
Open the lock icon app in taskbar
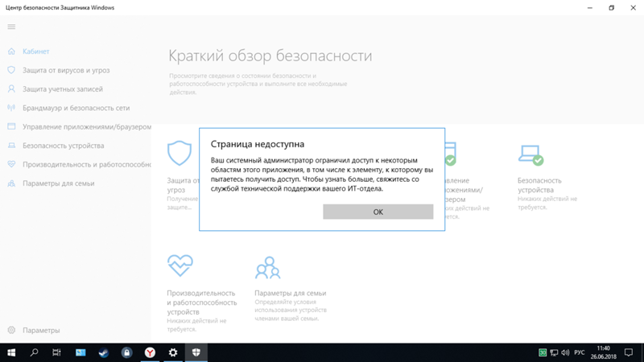[x=126, y=352]
